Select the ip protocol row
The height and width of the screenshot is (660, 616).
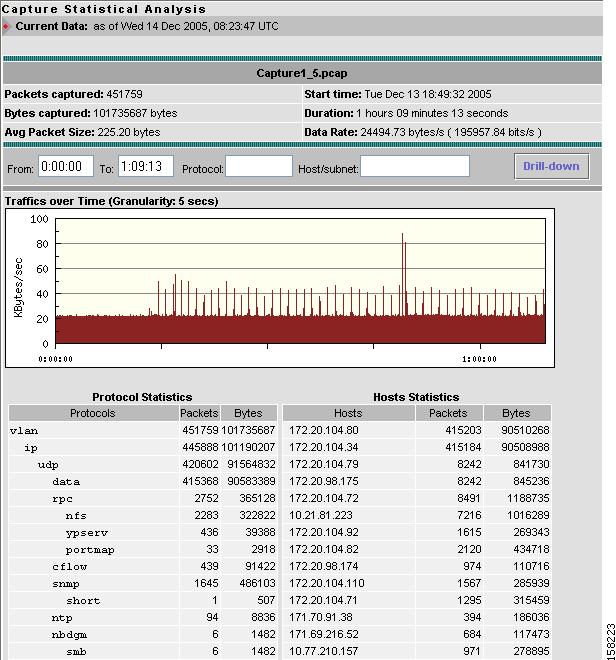143,447
